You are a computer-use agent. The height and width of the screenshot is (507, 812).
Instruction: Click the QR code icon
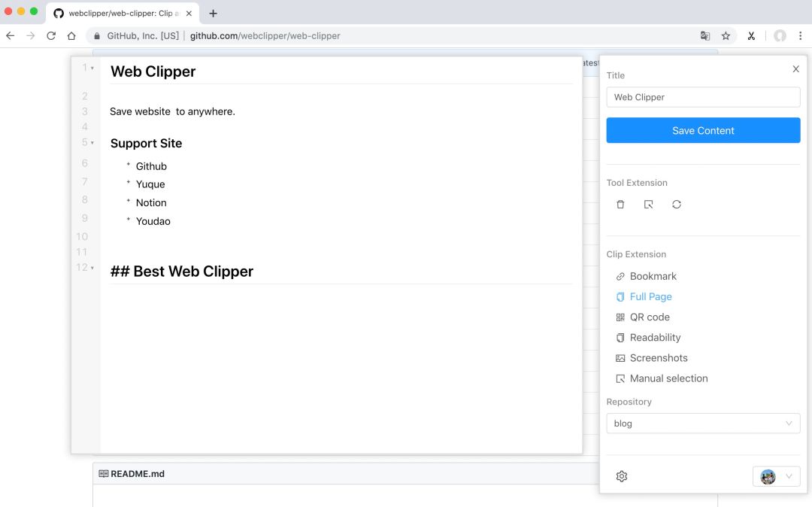click(620, 317)
